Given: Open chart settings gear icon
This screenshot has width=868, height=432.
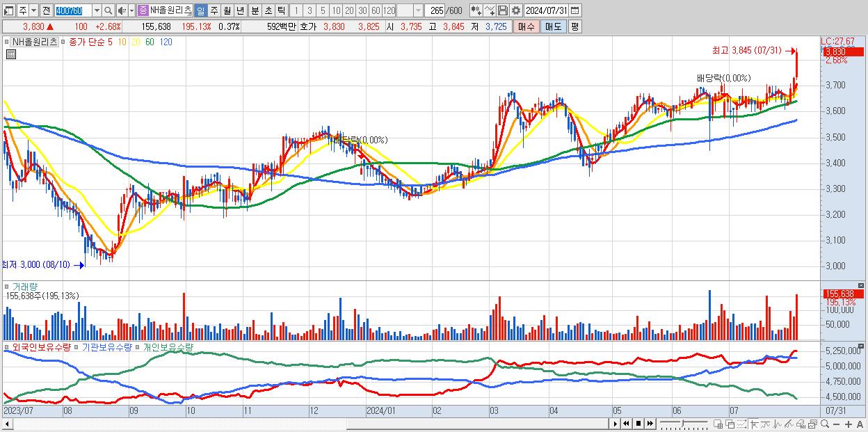Looking at the screenshot, I should [x=515, y=10].
